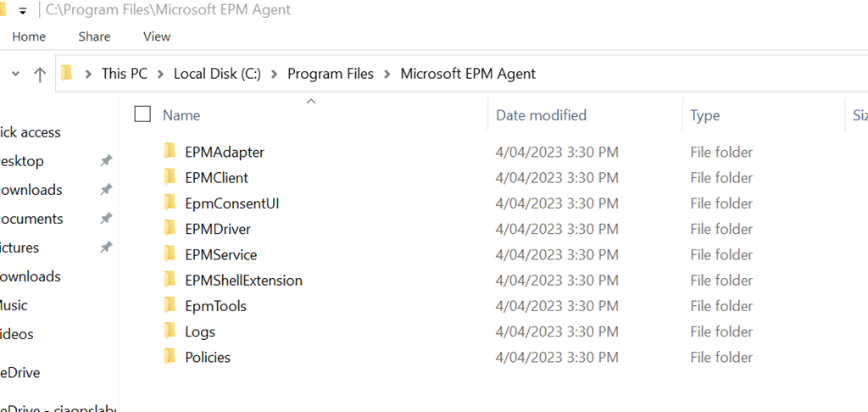Open the View ribbon tab
868x412 pixels.
(157, 36)
